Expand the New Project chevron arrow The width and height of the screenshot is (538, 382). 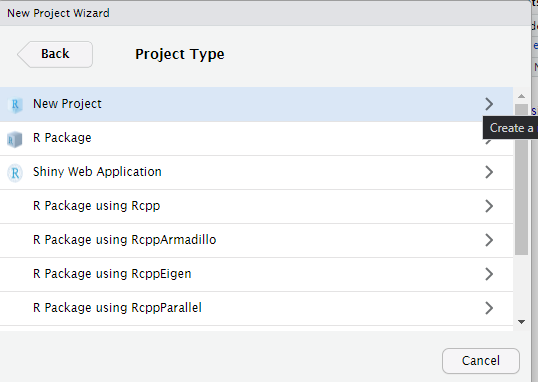489,104
